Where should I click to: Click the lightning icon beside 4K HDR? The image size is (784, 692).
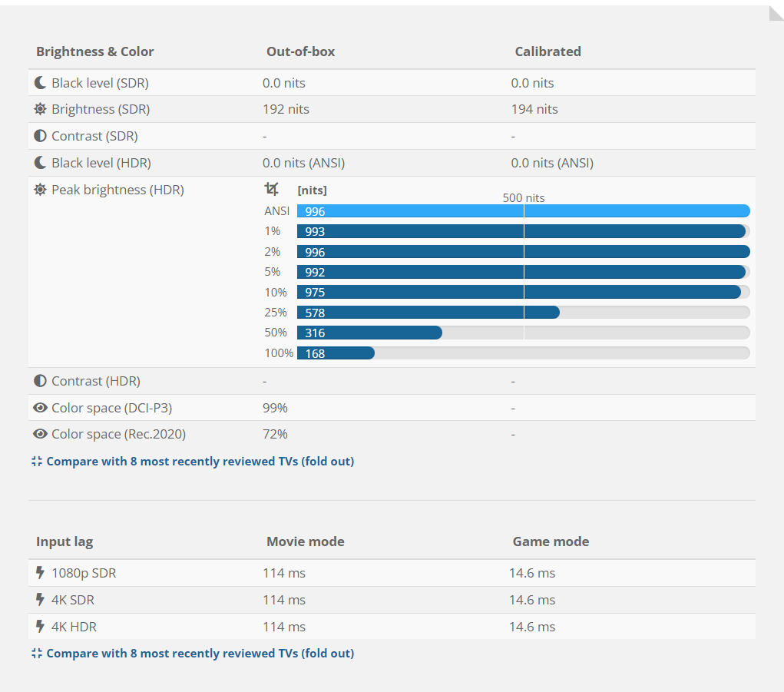[x=40, y=627]
